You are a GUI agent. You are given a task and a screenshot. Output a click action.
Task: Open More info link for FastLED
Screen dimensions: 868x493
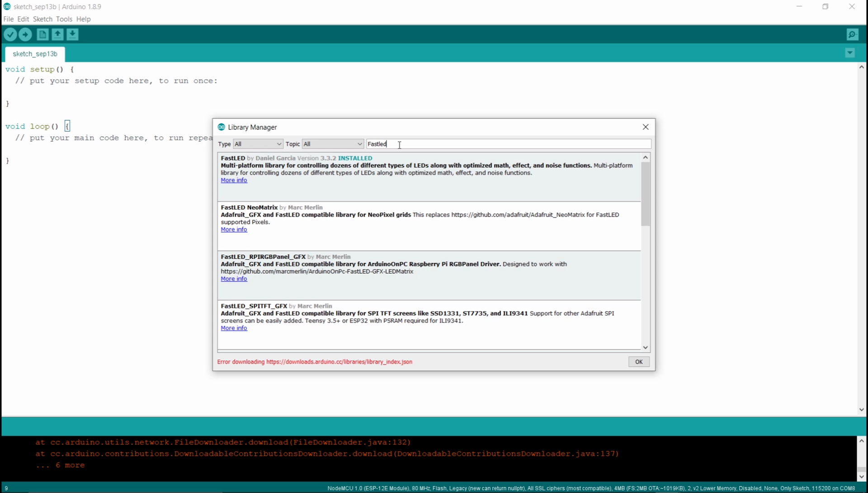click(x=234, y=180)
